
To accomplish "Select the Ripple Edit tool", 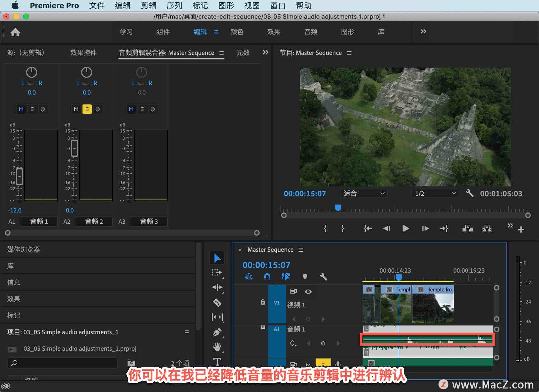I will 217,287.
